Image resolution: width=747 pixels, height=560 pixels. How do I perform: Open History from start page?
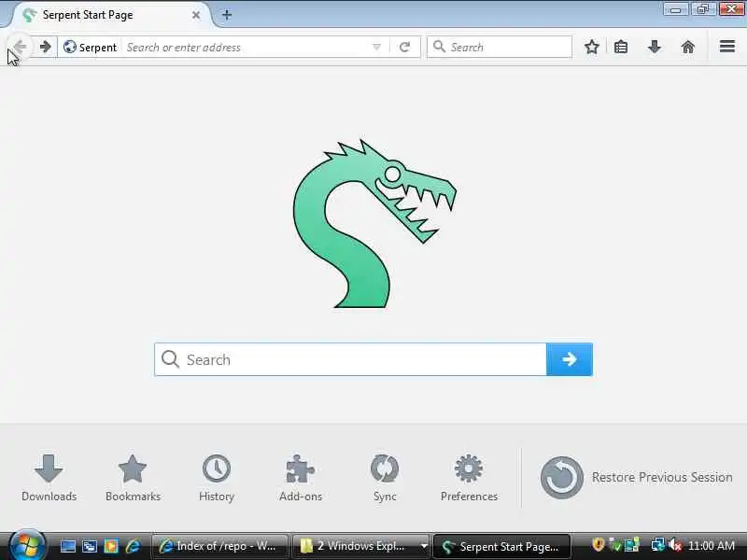coord(217,478)
